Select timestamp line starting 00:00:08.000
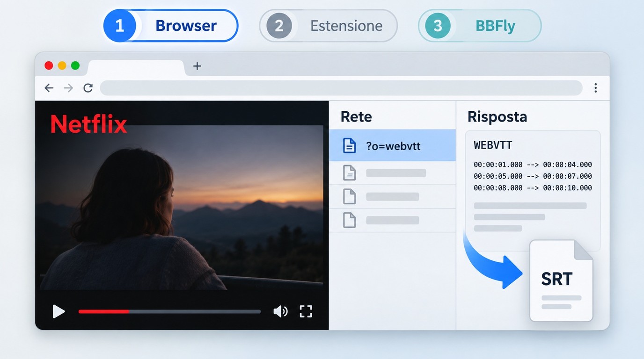The width and height of the screenshot is (644, 359). (x=533, y=188)
